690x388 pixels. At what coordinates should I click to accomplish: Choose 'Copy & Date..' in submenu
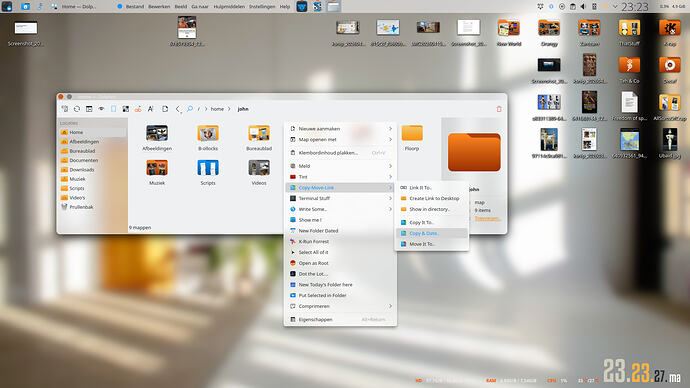click(432, 233)
